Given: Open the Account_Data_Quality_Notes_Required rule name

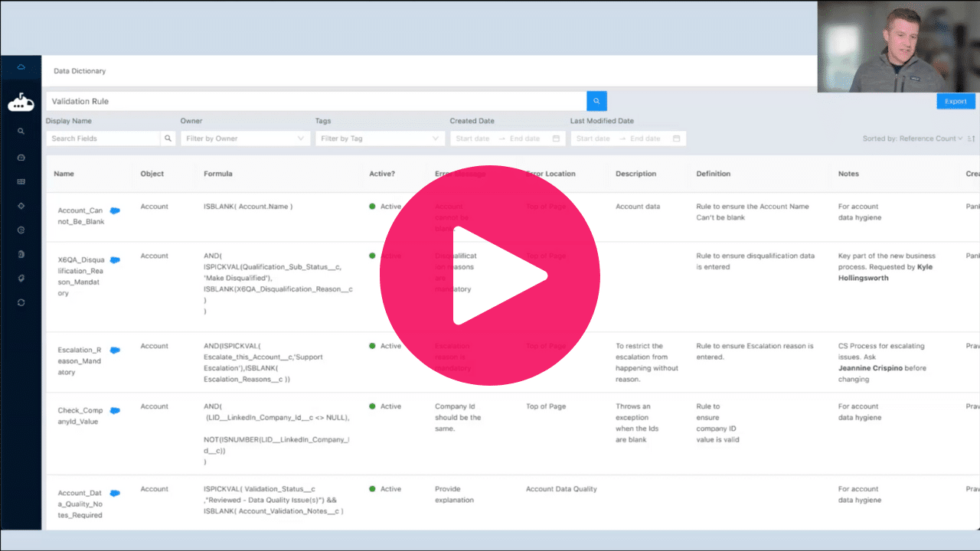Looking at the screenshot, I should [81, 504].
